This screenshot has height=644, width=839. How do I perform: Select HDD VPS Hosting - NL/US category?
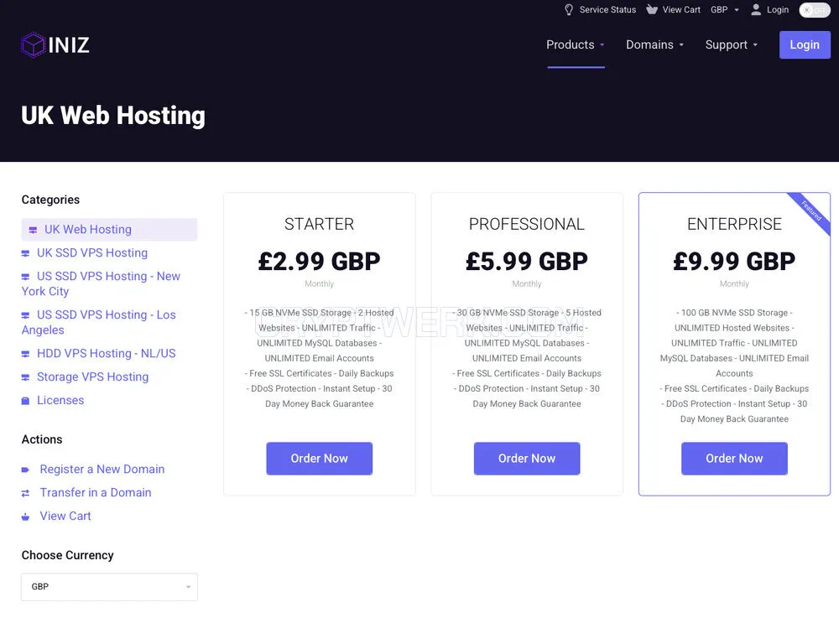[106, 354]
